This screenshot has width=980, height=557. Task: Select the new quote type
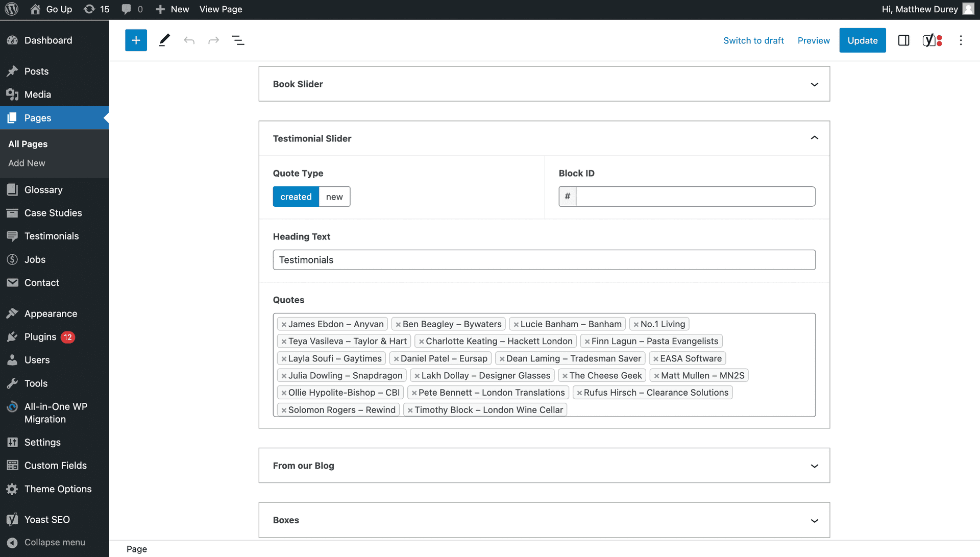coord(334,197)
